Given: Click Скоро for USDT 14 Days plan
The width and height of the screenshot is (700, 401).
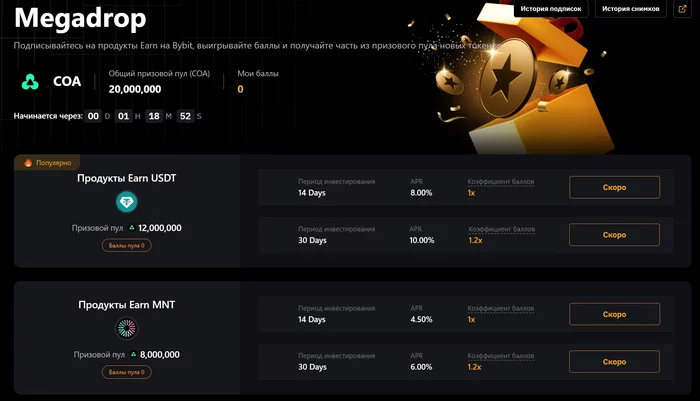Looking at the screenshot, I should (x=614, y=188).
